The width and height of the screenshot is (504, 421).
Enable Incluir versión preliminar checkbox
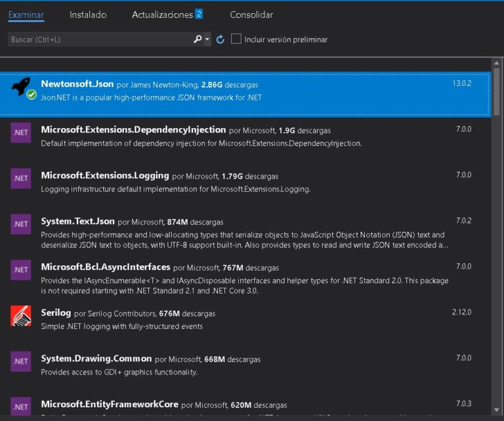click(x=236, y=39)
